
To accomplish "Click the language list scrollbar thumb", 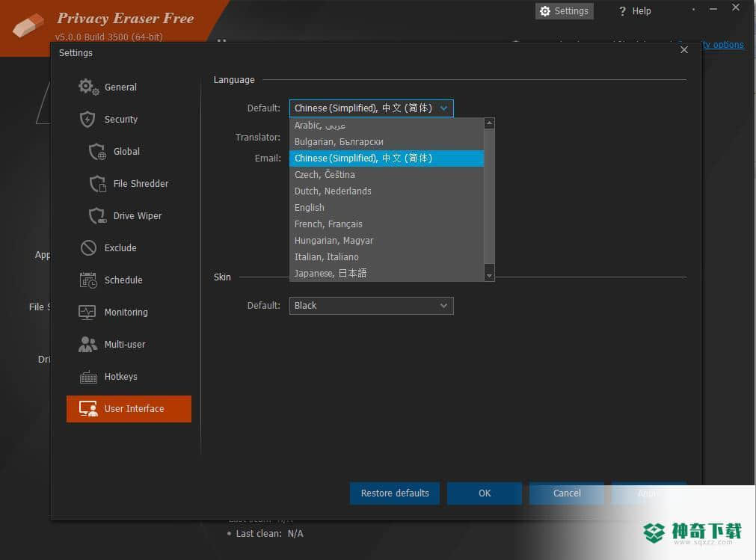I will coord(489,197).
